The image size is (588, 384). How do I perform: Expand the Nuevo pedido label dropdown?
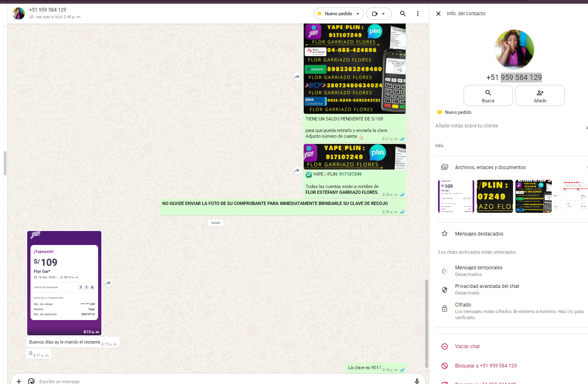[339, 14]
